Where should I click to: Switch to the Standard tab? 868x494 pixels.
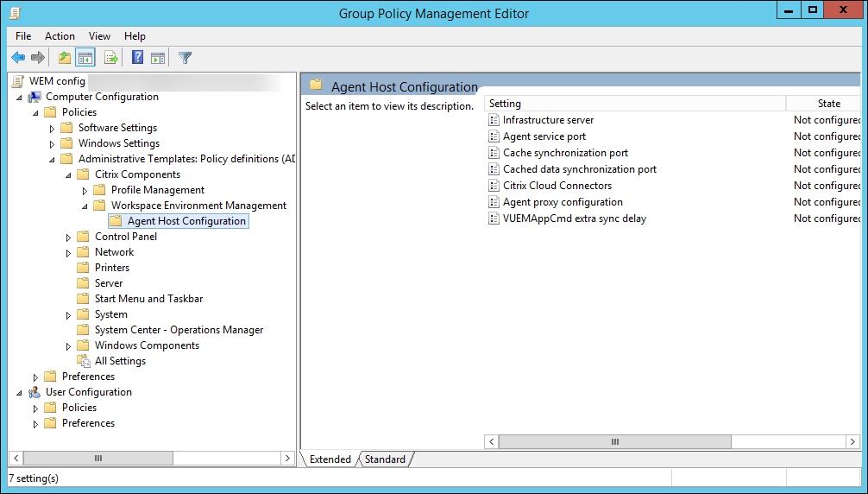coord(385,459)
